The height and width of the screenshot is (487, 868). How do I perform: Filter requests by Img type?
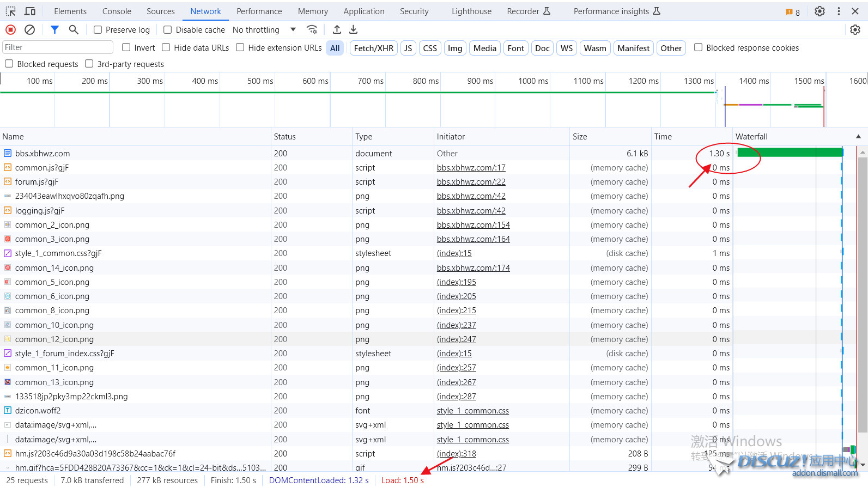455,48
